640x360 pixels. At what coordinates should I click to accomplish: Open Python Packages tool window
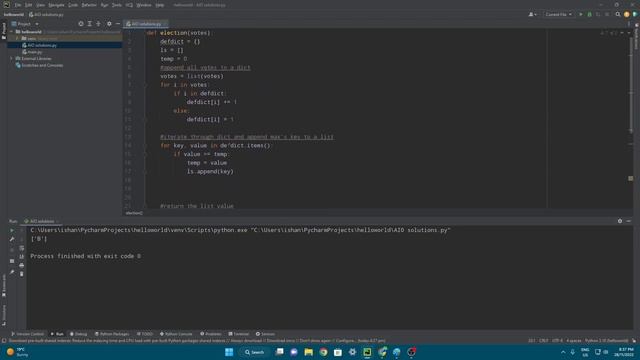112,334
